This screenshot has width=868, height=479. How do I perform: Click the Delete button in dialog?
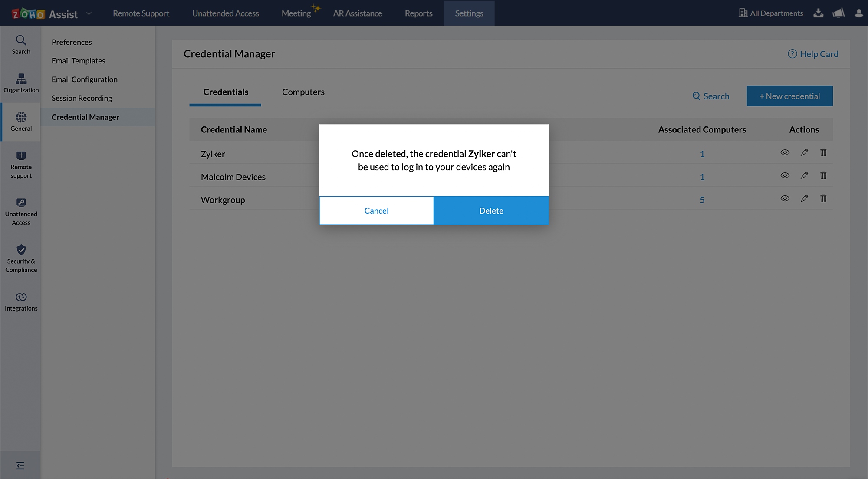pos(491,211)
